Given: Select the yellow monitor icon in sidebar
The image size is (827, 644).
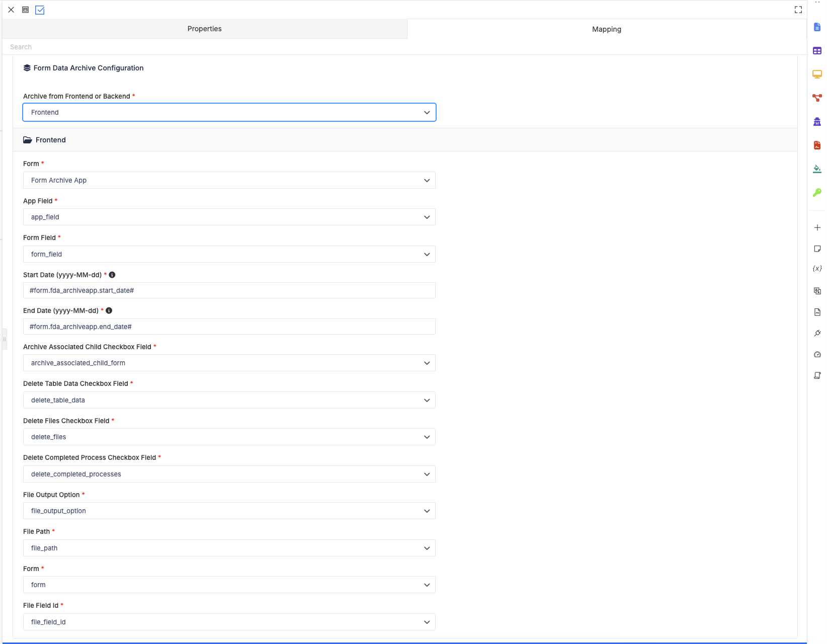Looking at the screenshot, I should (817, 74).
